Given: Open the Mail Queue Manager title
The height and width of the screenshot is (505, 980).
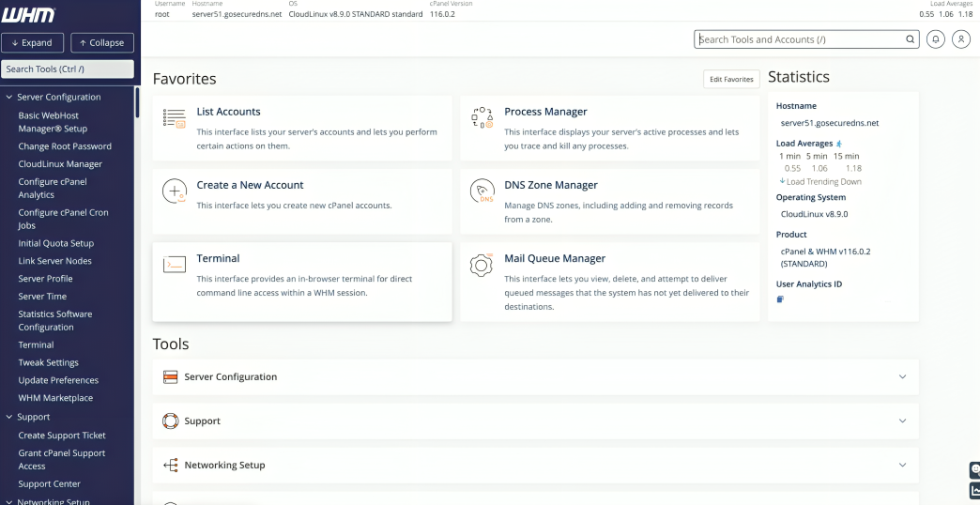Looking at the screenshot, I should point(555,258).
